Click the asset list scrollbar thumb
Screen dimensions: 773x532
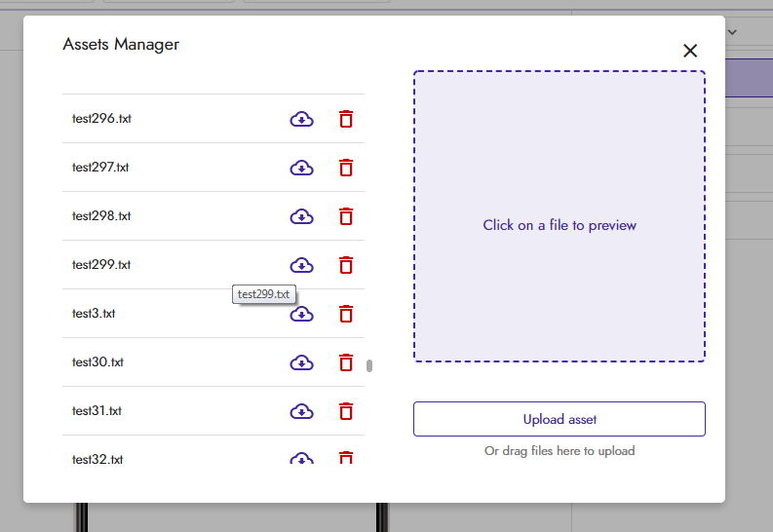[369, 366]
